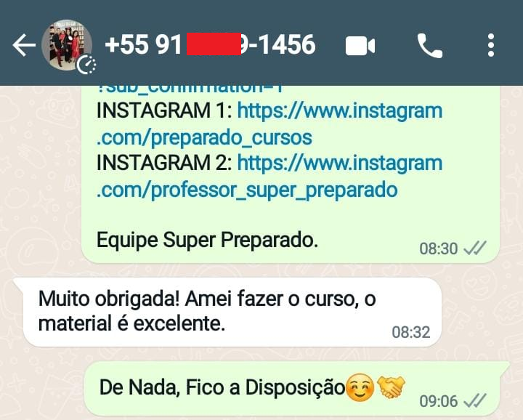Tap the 08:32 timestamp on received message
This screenshot has height=420, width=523.
click(x=411, y=332)
